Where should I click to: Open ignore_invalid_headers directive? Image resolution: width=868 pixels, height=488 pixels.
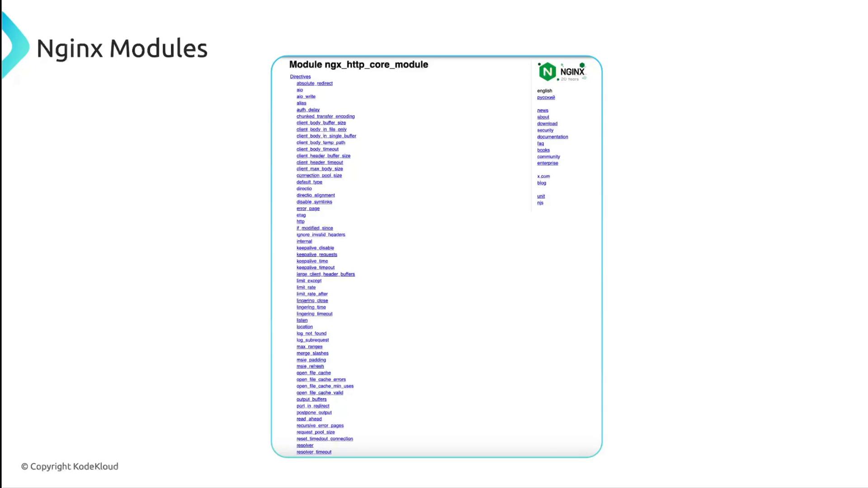(321, 235)
